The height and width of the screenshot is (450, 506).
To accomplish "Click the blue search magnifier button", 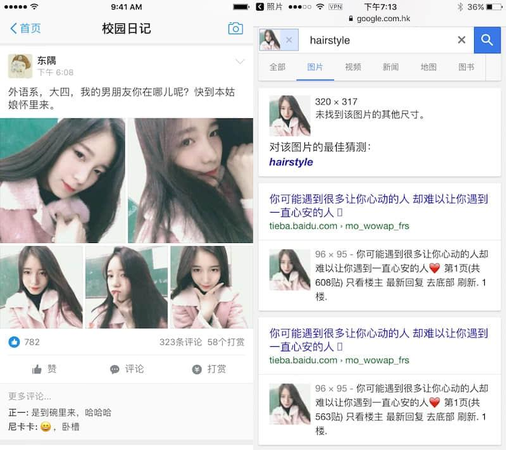I will pyautogui.click(x=487, y=40).
